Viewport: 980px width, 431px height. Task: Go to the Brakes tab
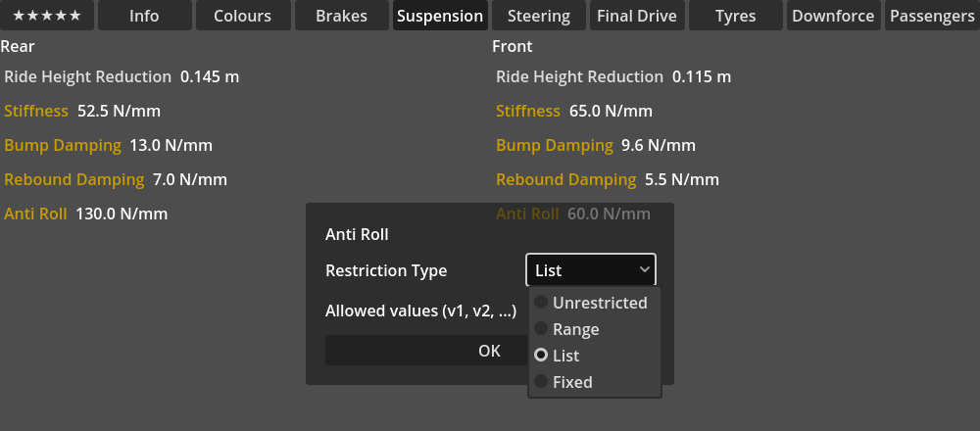(x=341, y=16)
